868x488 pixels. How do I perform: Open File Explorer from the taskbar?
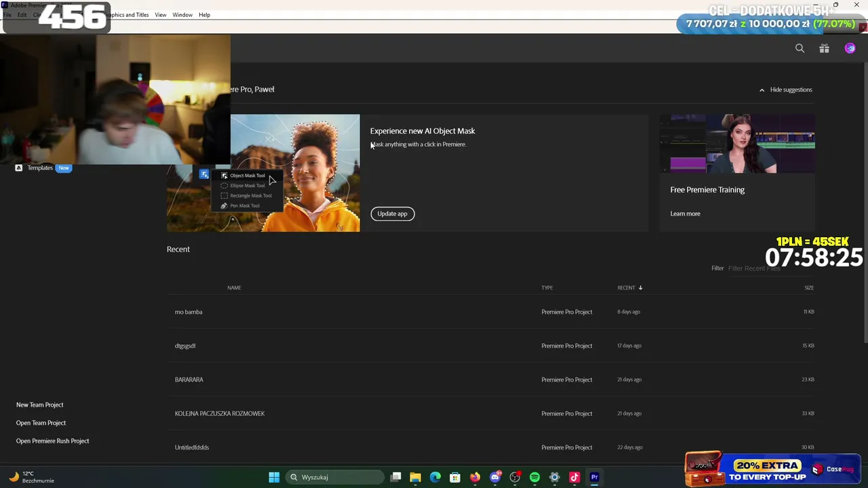[x=416, y=477]
